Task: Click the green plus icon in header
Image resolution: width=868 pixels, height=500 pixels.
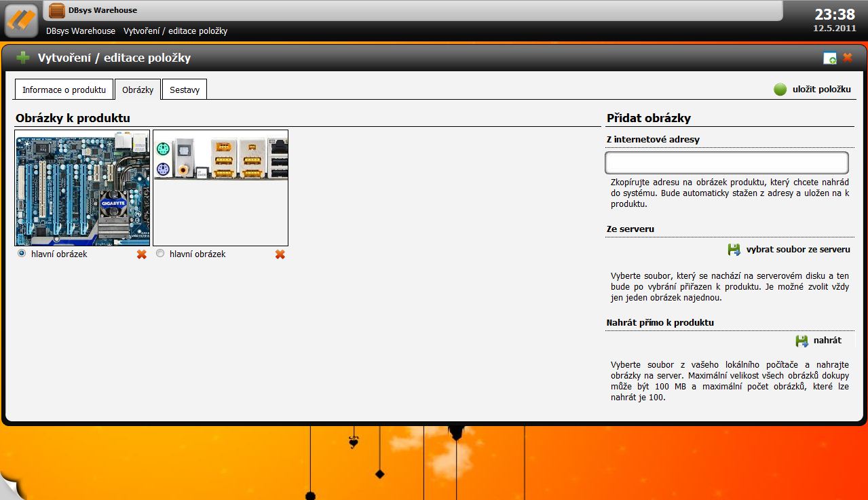Action: tap(23, 58)
